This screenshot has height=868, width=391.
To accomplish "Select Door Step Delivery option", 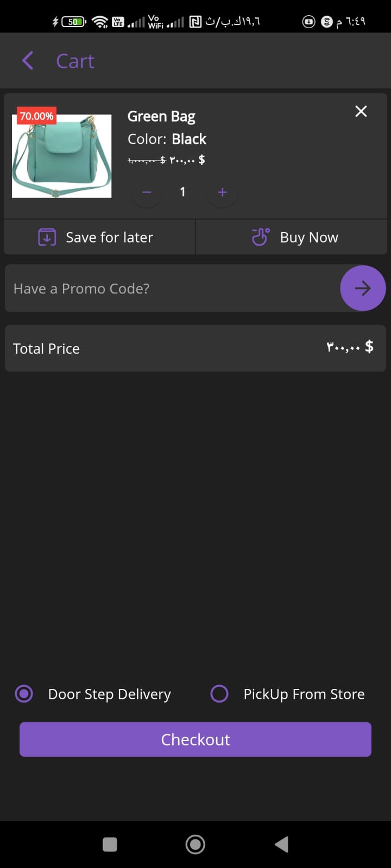I will (24, 693).
